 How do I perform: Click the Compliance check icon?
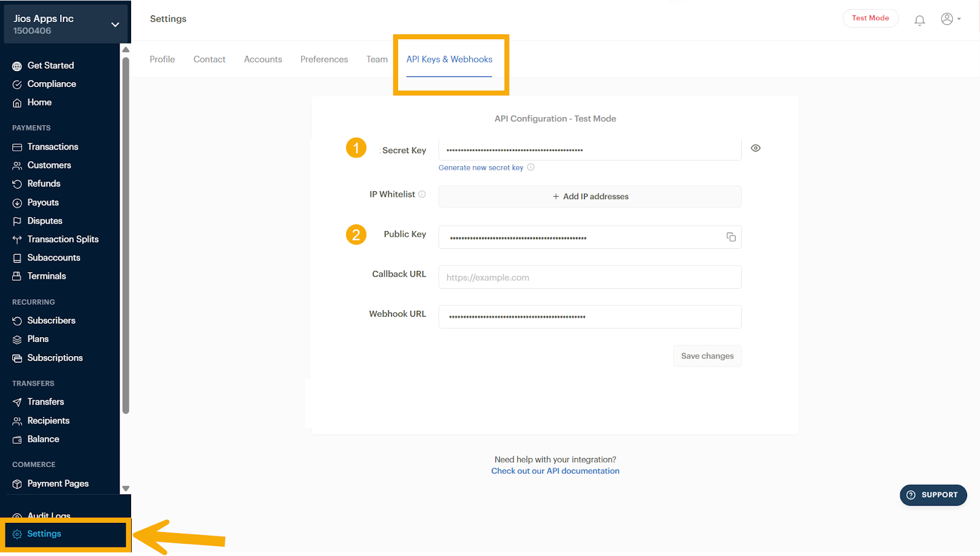pyautogui.click(x=17, y=85)
